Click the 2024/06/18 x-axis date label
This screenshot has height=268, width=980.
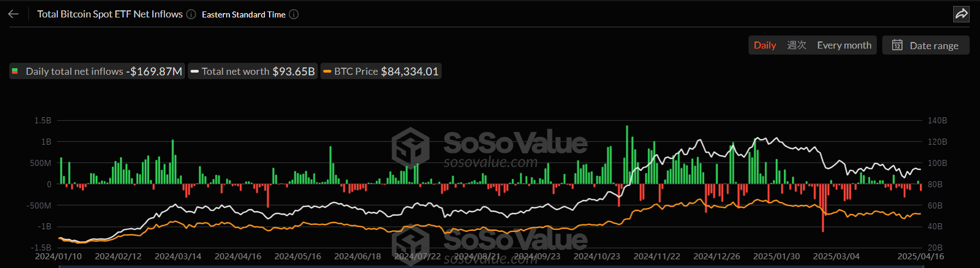point(358,257)
